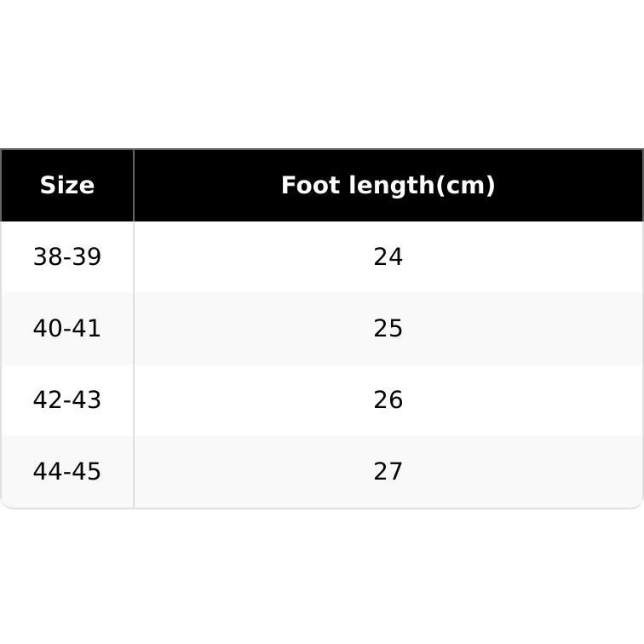Select the 42-43 size cell
Image resolution: width=644 pixels, height=644 pixels.
[67, 400]
